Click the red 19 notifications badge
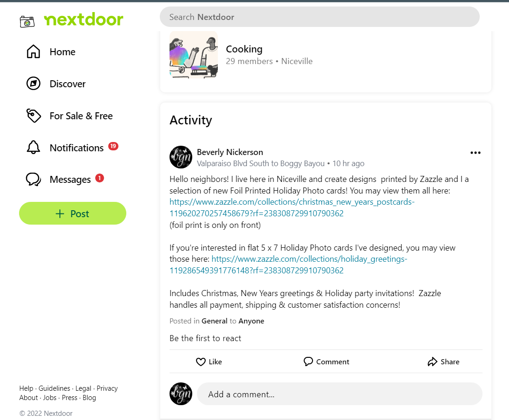This screenshot has height=420, width=509. point(113,146)
